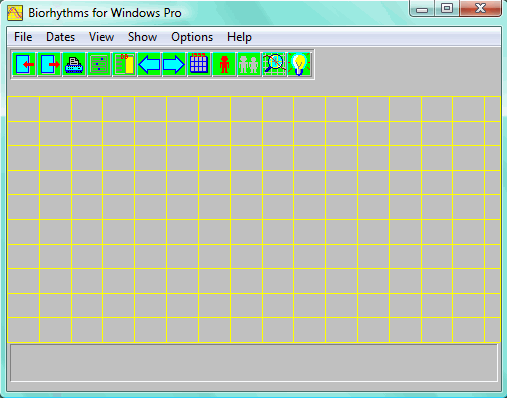Open the calendar grid icon
The width and height of the screenshot is (507, 398).
coord(199,64)
